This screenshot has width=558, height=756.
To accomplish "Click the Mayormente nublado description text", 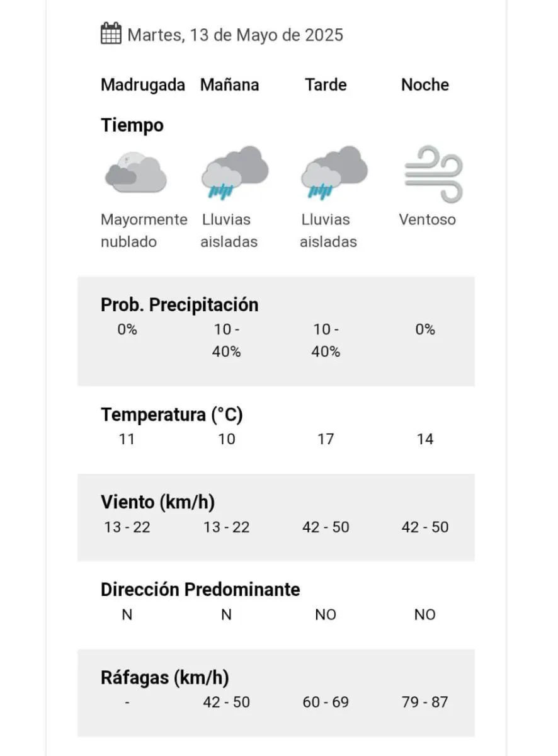I will click(x=144, y=231).
